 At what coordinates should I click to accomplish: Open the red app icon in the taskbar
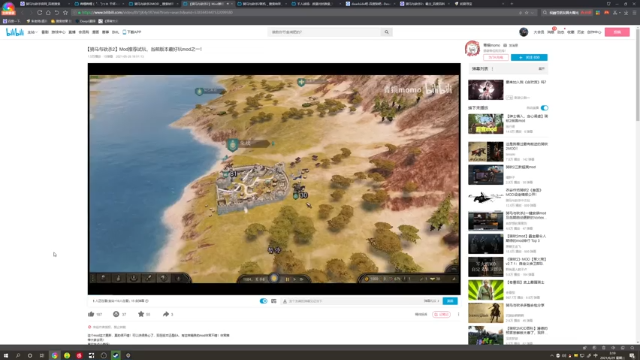click(79, 356)
